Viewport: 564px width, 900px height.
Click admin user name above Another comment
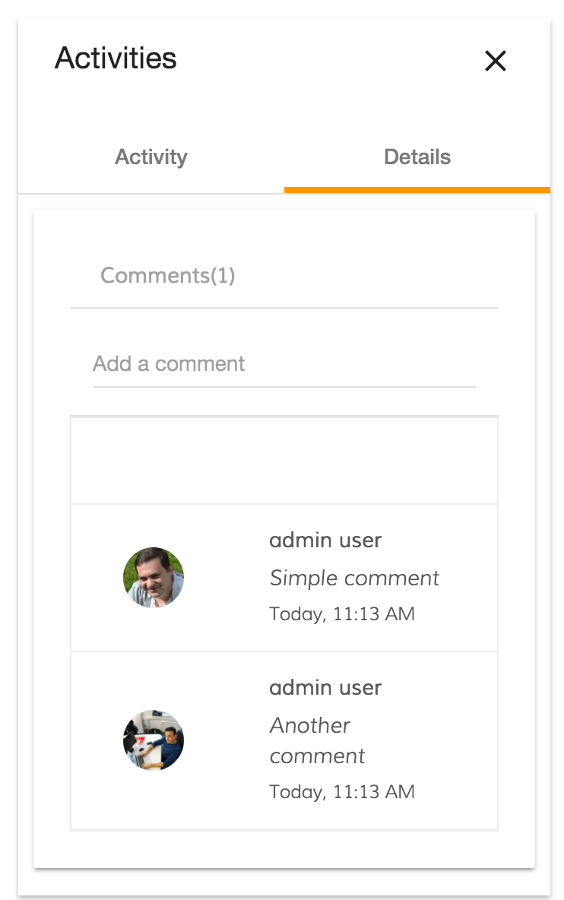pyautogui.click(x=325, y=688)
